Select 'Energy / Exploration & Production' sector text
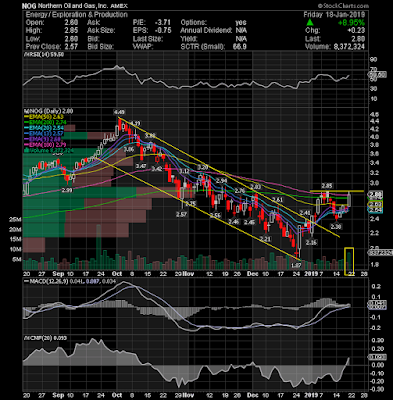The height and width of the screenshot is (400, 393). click(76, 15)
